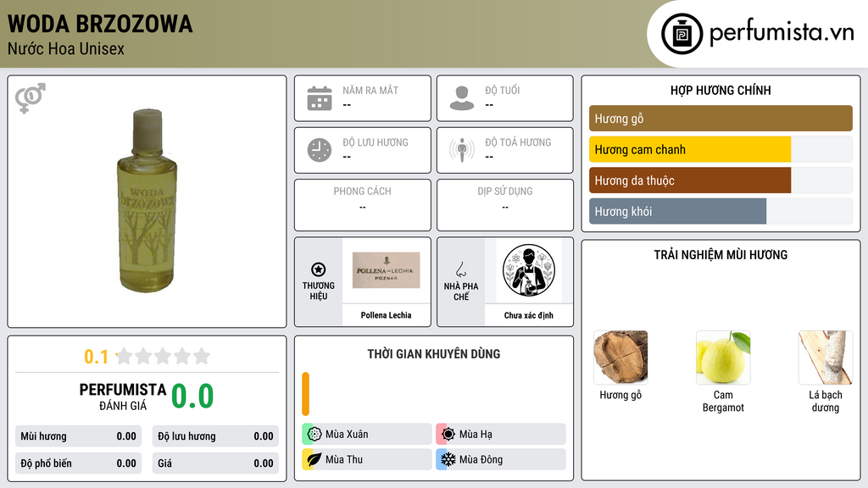868x488 pixels.
Task: Click the Pollena Lechia brand logo image
Action: coord(387,270)
